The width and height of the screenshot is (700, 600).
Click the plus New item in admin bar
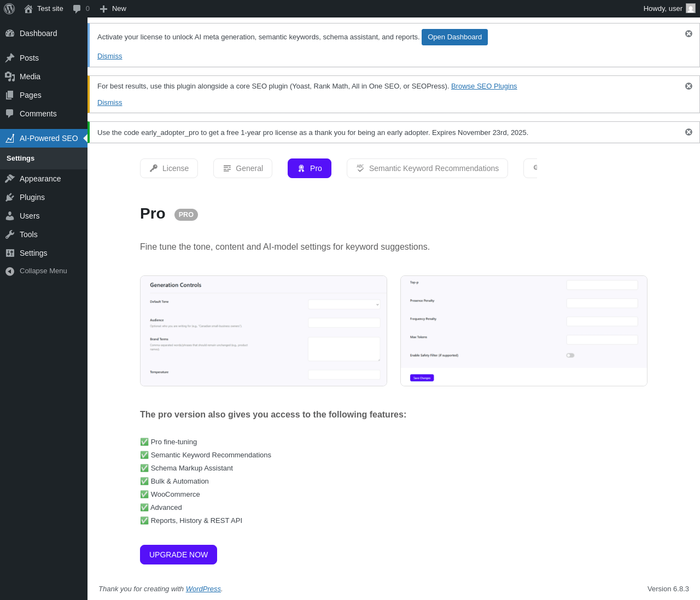point(113,9)
